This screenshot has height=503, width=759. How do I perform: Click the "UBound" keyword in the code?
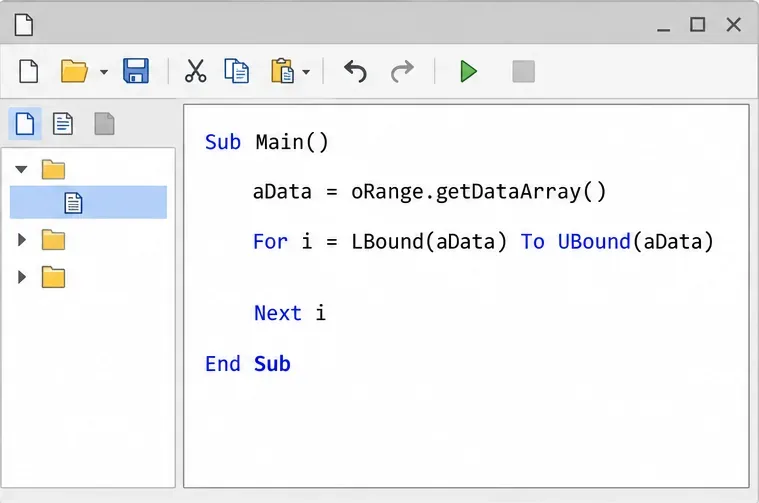(x=594, y=242)
